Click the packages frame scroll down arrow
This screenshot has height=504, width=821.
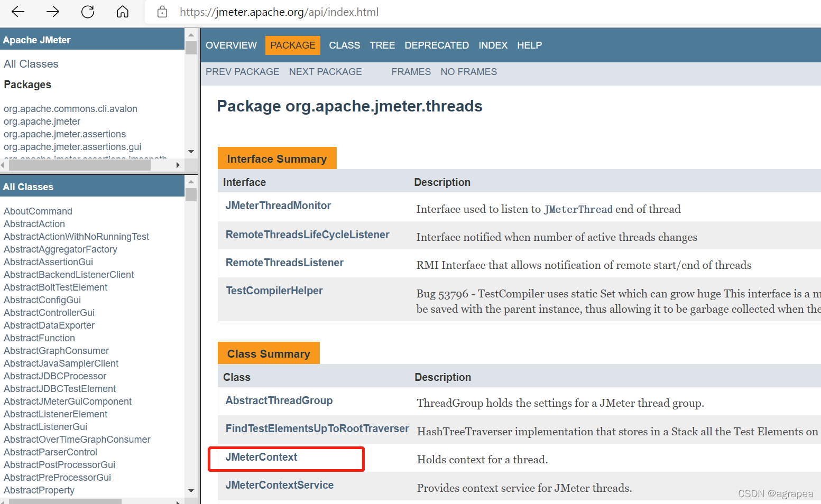coord(191,152)
